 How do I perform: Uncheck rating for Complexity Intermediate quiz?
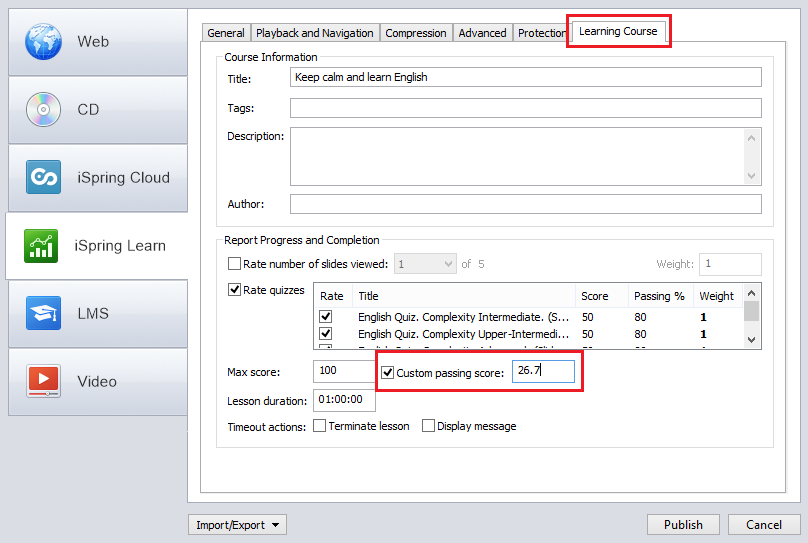(x=326, y=316)
